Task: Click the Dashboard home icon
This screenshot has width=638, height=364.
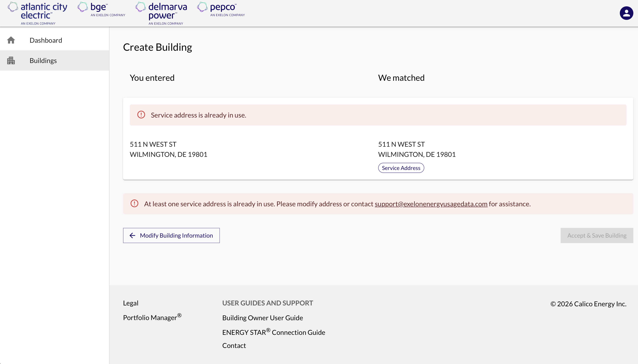Action: tap(11, 40)
